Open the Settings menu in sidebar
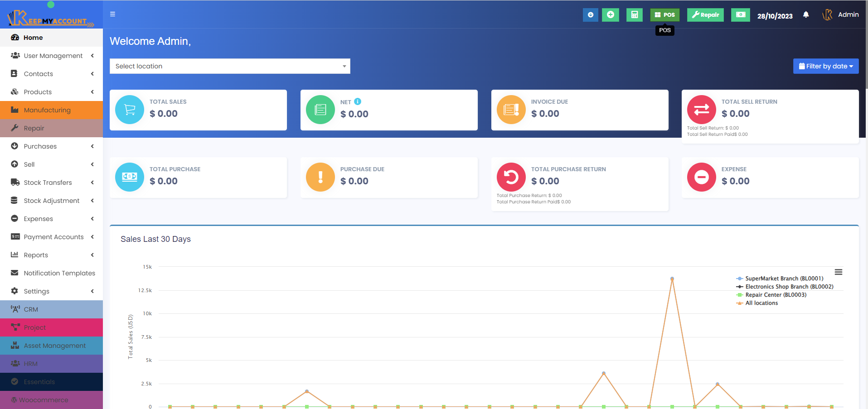Screen dimensions: 868x409 36,291
